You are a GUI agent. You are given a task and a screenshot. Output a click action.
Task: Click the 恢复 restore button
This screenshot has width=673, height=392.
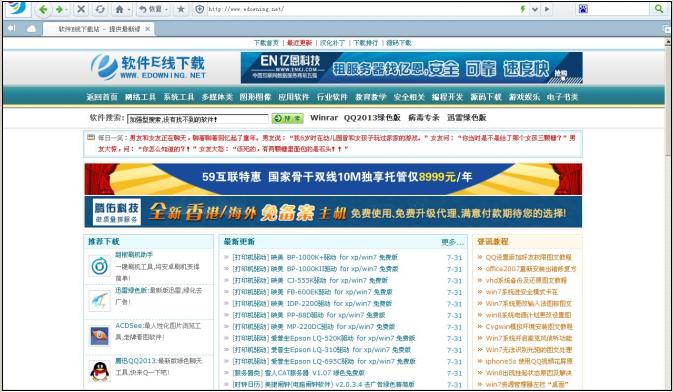151,9
